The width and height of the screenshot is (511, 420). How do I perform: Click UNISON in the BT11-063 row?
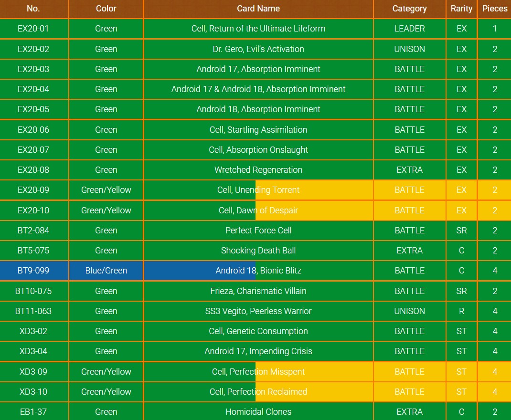click(x=409, y=311)
